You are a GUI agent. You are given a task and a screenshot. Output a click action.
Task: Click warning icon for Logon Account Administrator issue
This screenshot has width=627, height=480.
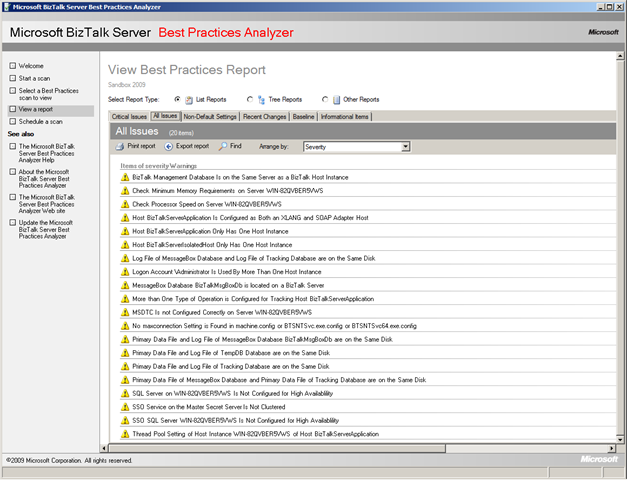coord(125,272)
